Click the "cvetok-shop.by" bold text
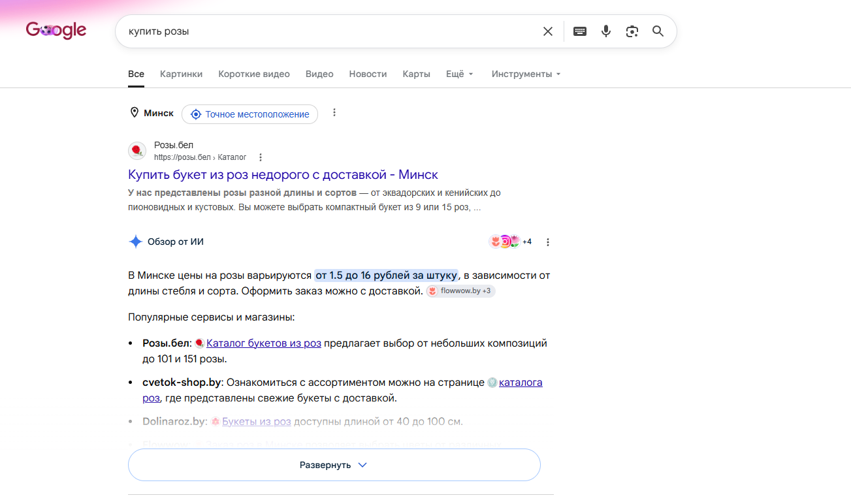Viewport: 851px width, 504px height. [183, 382]
